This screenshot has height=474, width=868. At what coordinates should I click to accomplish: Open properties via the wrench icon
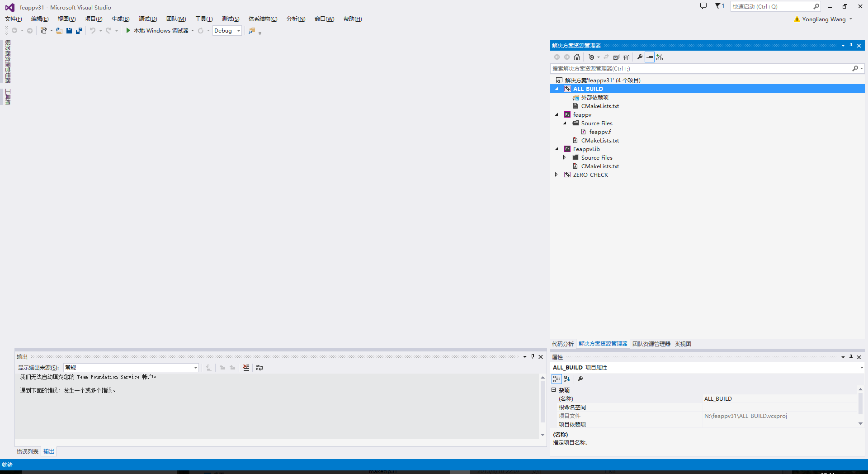(x=639, y=57)
